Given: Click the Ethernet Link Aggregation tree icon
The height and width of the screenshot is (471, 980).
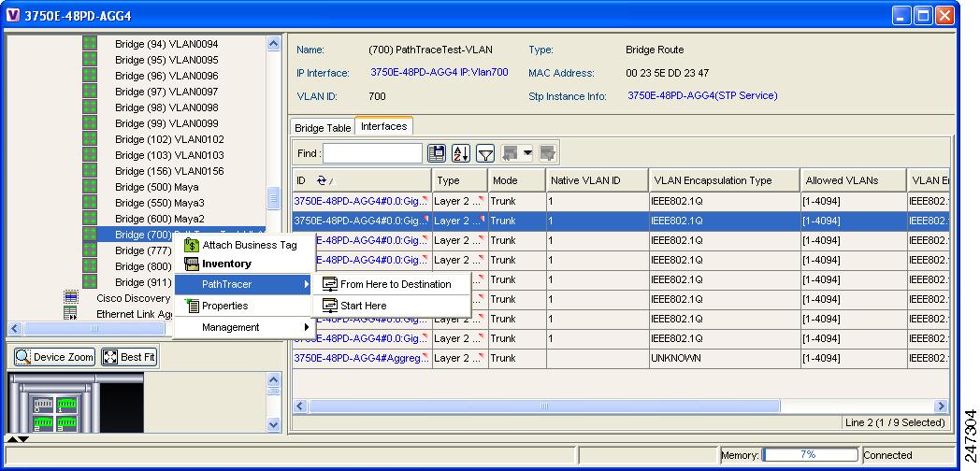Looking at the screenshot, I should (x=71, y=313).
